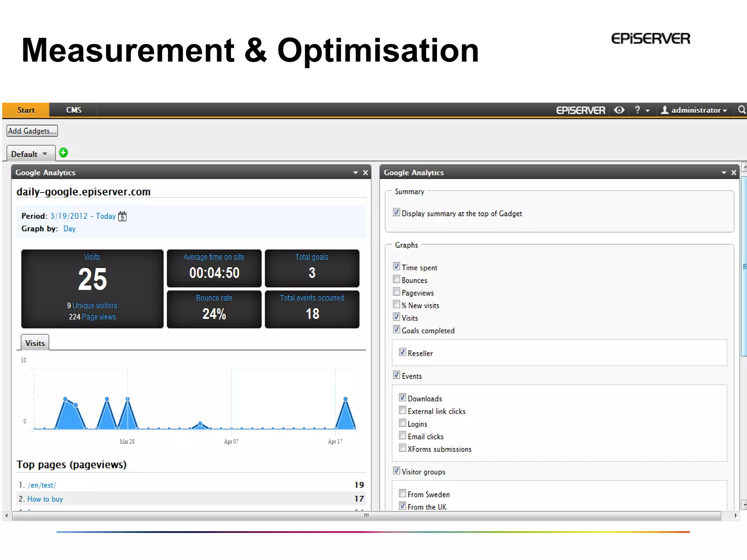Open the eye view-mode icon in top bar
747x560 pixels.
[619, 110]
